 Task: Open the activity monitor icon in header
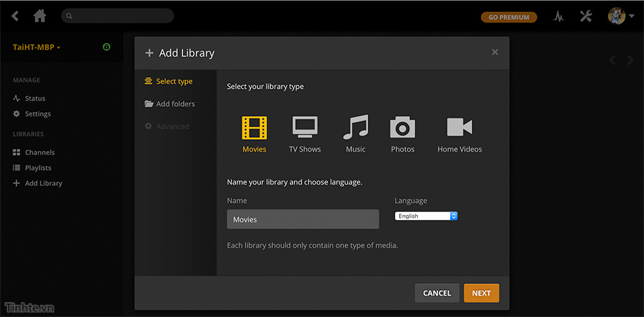(558, 17)
